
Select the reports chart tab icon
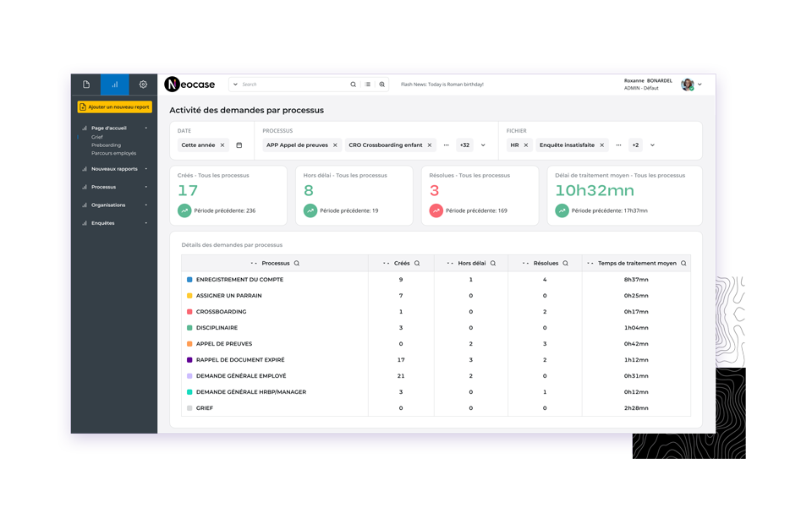point(114,85)
